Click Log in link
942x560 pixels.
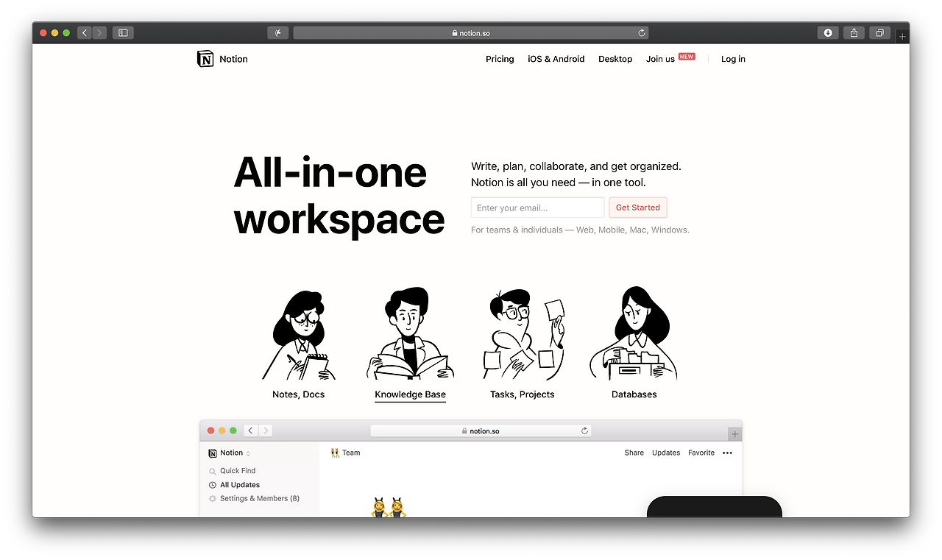[733, 59]
